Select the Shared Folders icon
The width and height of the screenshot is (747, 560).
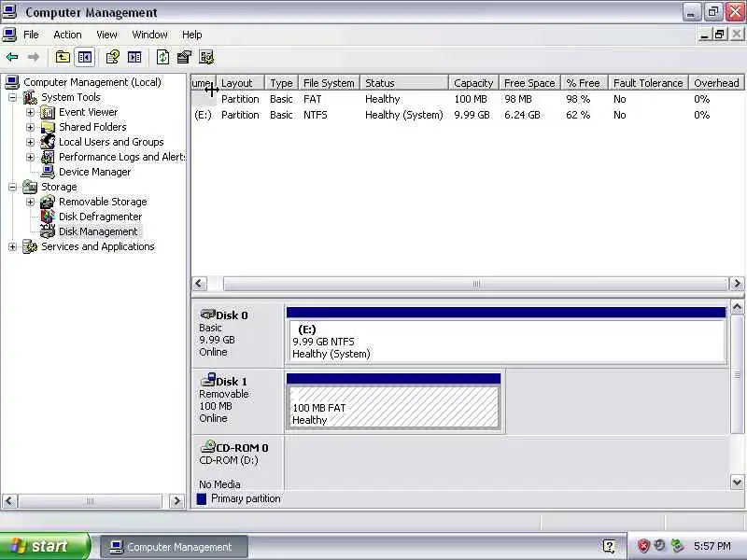tap(48, 127)
